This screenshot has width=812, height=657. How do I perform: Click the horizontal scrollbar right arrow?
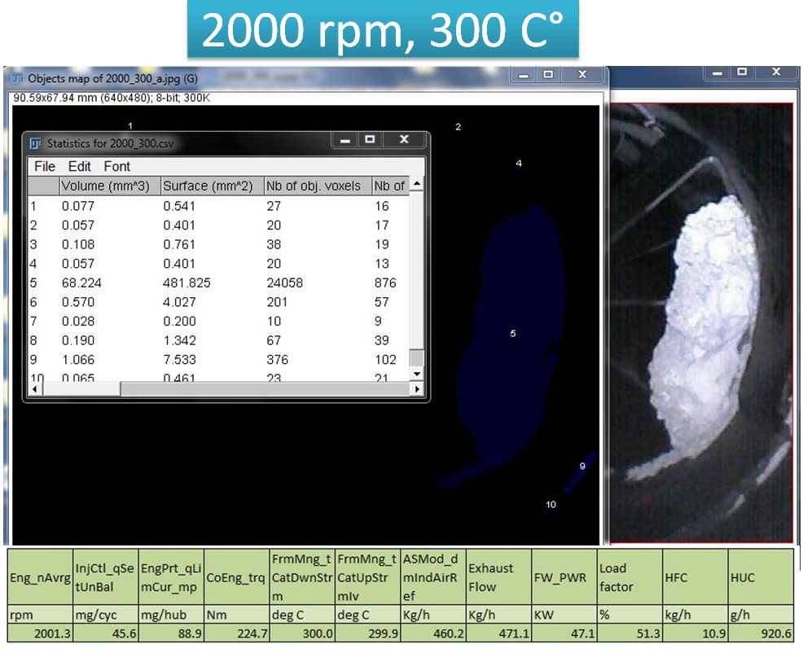(418, 390)
